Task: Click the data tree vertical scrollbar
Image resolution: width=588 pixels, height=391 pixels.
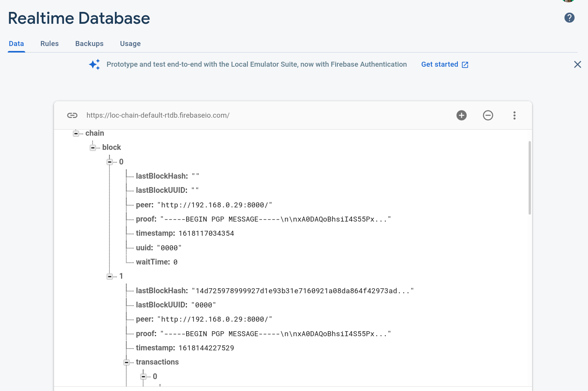Action: point(530,178)
